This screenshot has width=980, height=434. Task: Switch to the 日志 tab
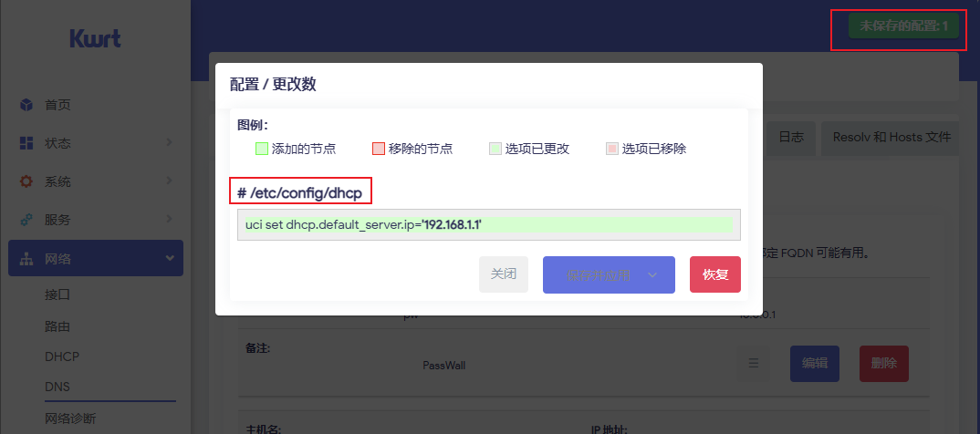pos(790,138)
